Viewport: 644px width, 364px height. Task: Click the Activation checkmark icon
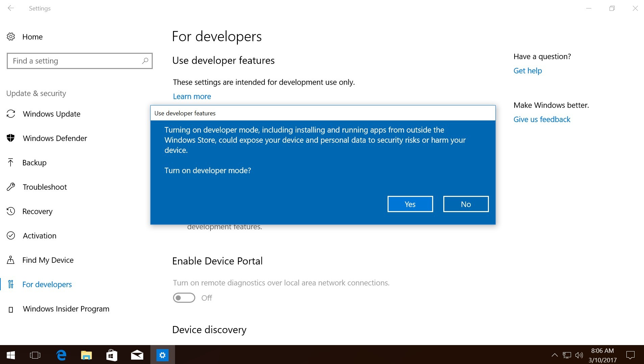point(11,235)
